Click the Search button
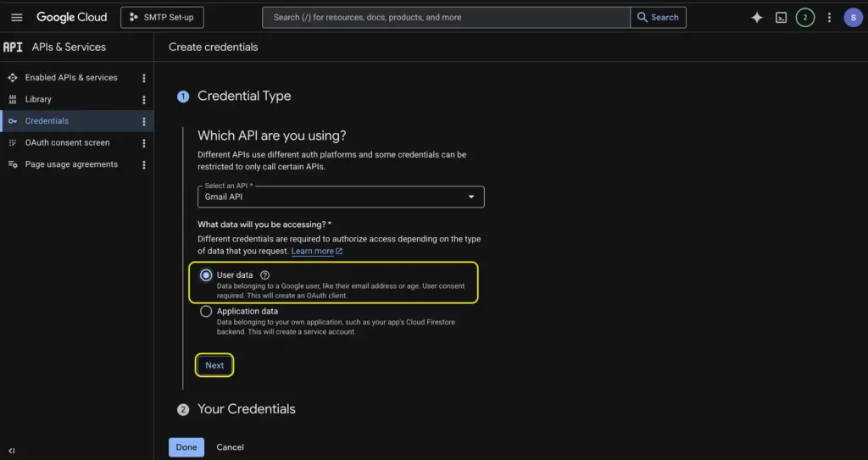 coord(658,17)
